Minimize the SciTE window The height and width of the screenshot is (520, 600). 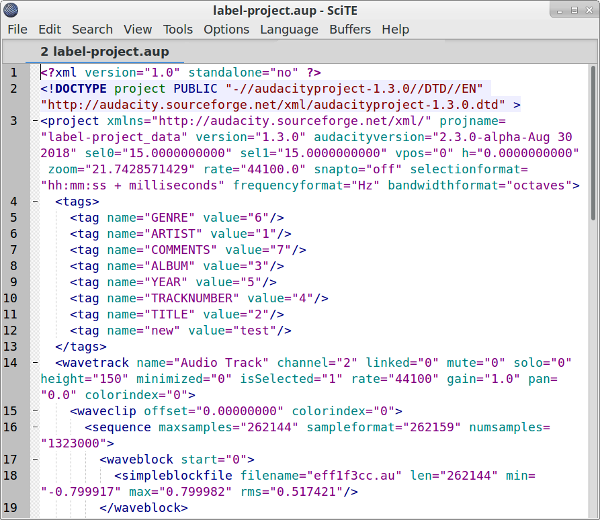(560, 11)
